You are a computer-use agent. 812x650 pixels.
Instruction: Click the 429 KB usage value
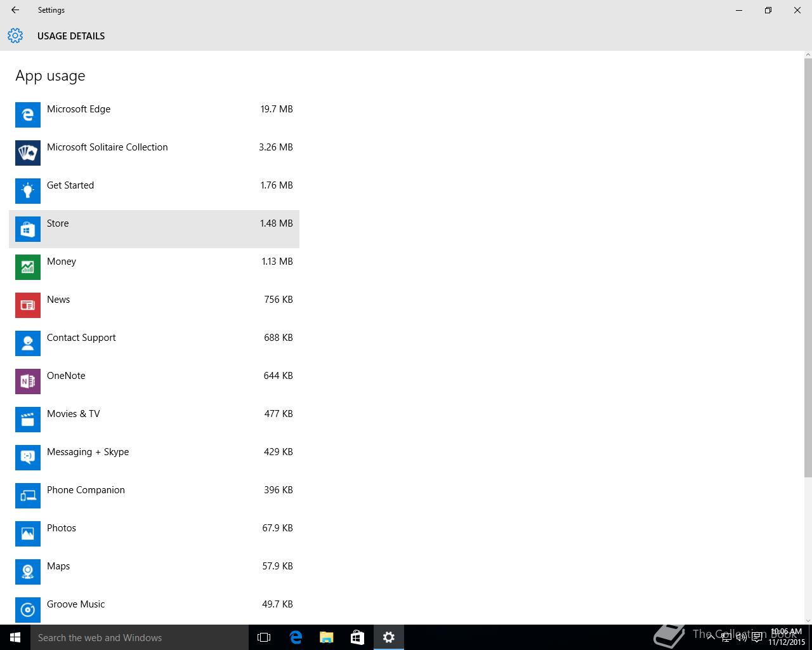coord(278,452)
